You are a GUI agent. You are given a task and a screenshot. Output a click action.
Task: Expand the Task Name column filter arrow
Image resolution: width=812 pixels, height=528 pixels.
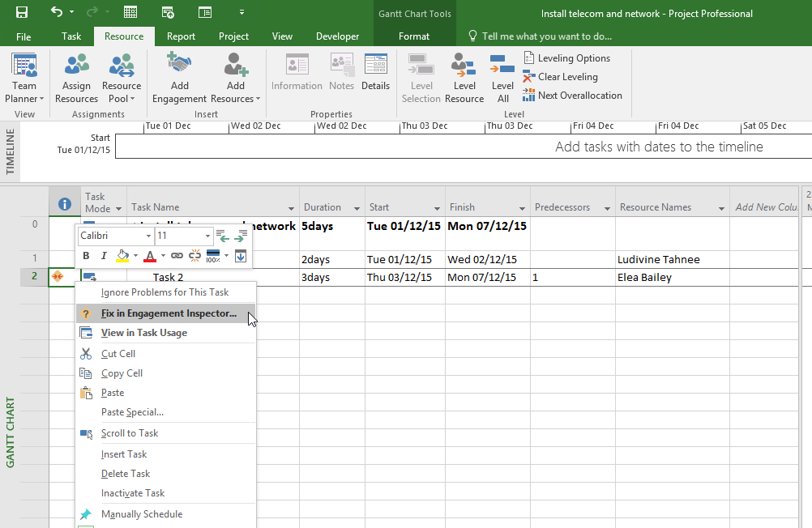pyautogui.click(x=292, y=208)
